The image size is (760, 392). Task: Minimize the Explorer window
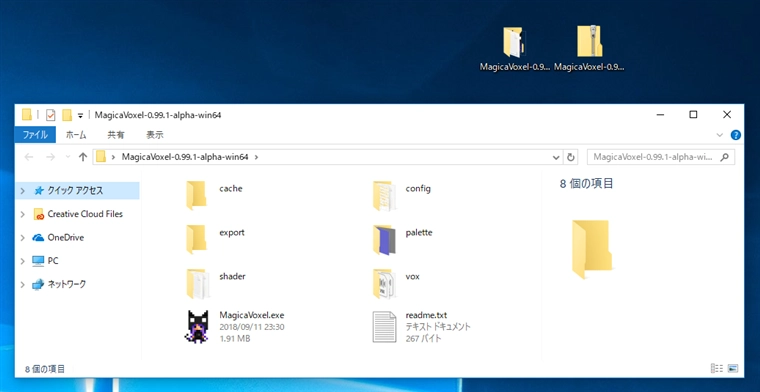click(x=660, y=115)
